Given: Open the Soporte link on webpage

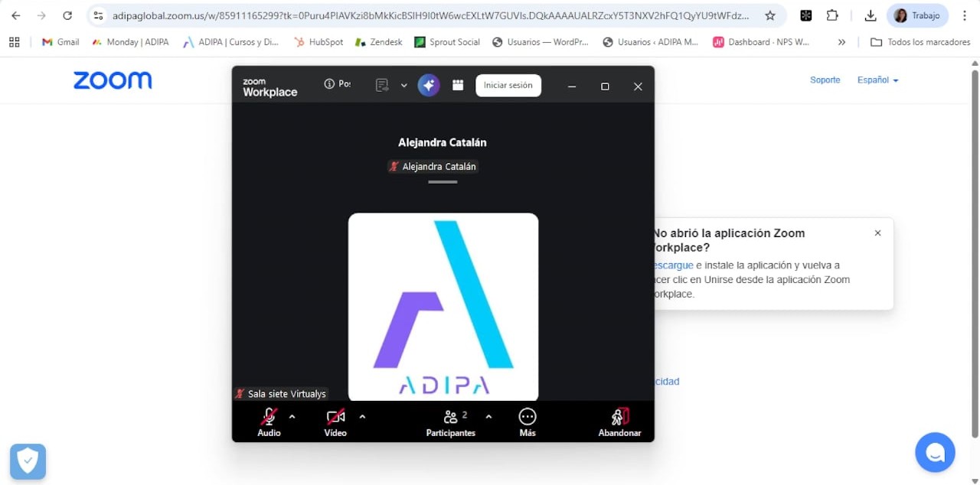Looking at the screenshot, I should point(825,80).
